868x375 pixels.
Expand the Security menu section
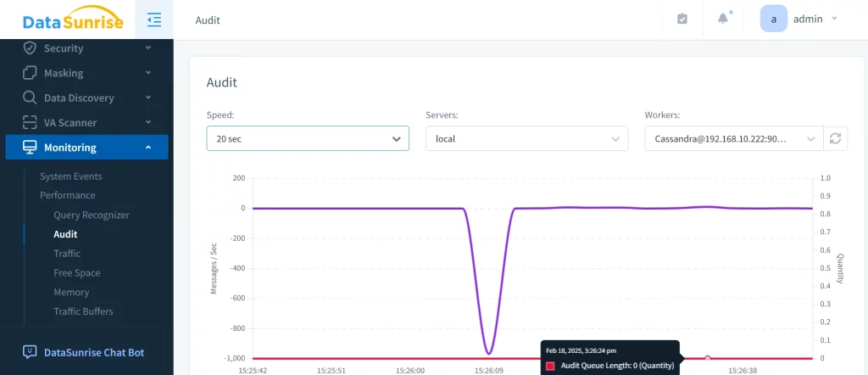86,48
